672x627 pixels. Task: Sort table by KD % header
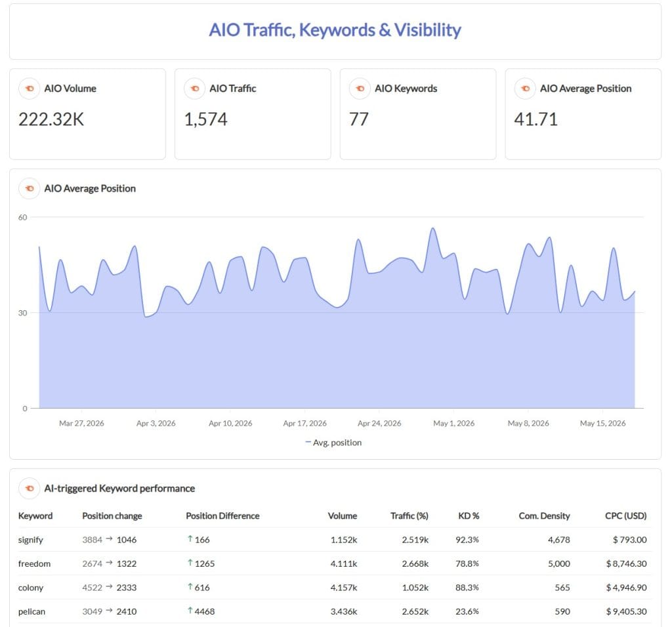[x=469, y=516]
